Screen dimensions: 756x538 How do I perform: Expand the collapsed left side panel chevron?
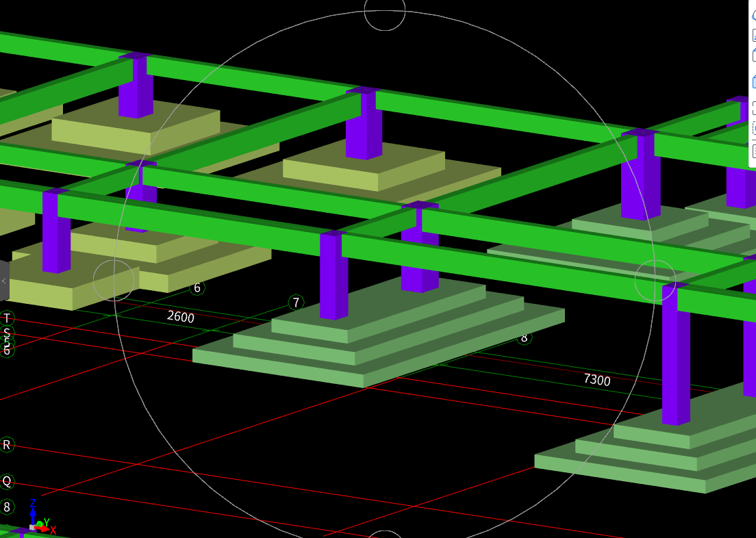coord(4,281)
